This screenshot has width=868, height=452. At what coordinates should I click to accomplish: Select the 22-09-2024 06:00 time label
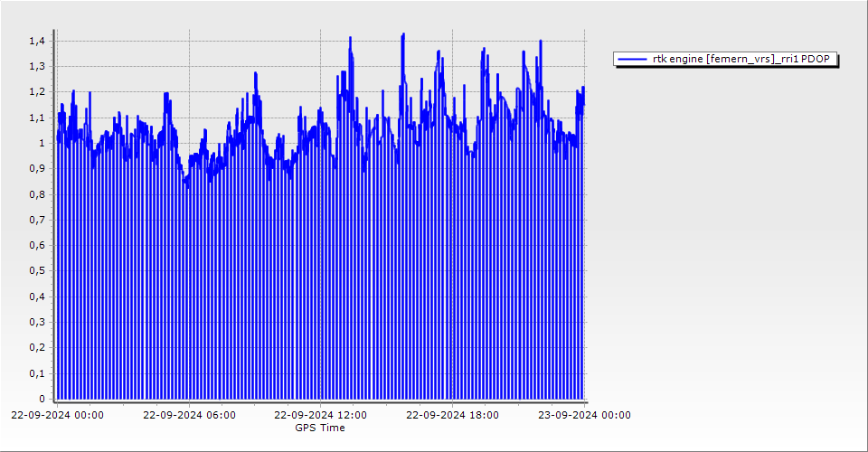(x=189, y=416)
